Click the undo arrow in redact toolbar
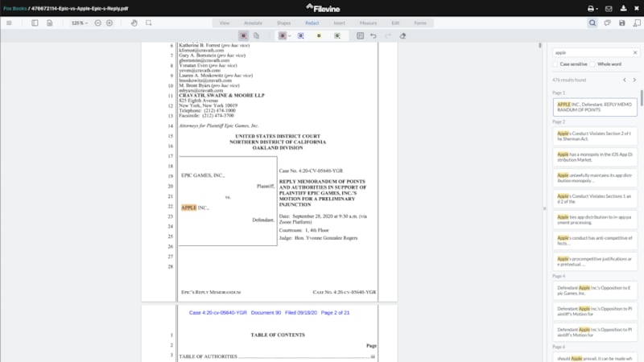The height and width of the screenshot is (362, 644). pos(374,36)
